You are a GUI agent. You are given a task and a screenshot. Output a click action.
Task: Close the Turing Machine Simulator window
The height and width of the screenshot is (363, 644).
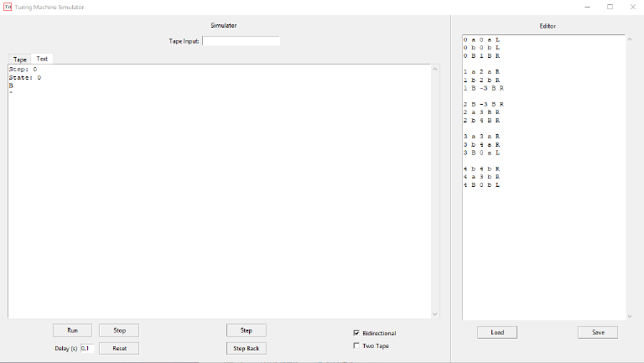[632, 7]
